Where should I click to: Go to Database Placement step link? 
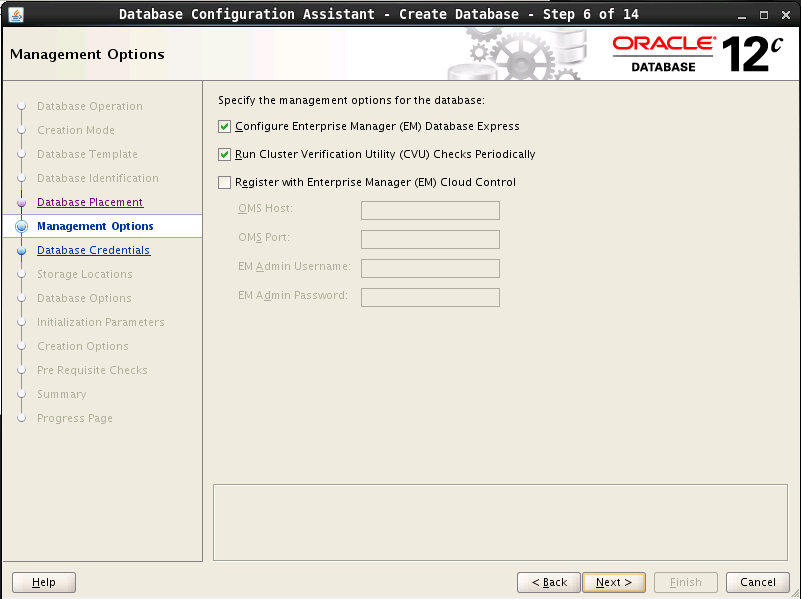point(90,202)
